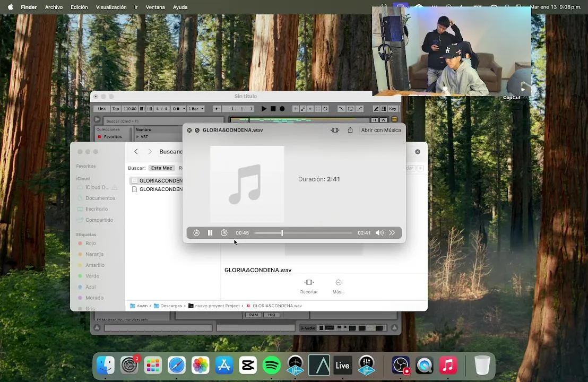Image resolution: width=588 pixels, height=382 pixels.
Task: Click the open-in-full icon beside the file name
Action: point(197,130)
